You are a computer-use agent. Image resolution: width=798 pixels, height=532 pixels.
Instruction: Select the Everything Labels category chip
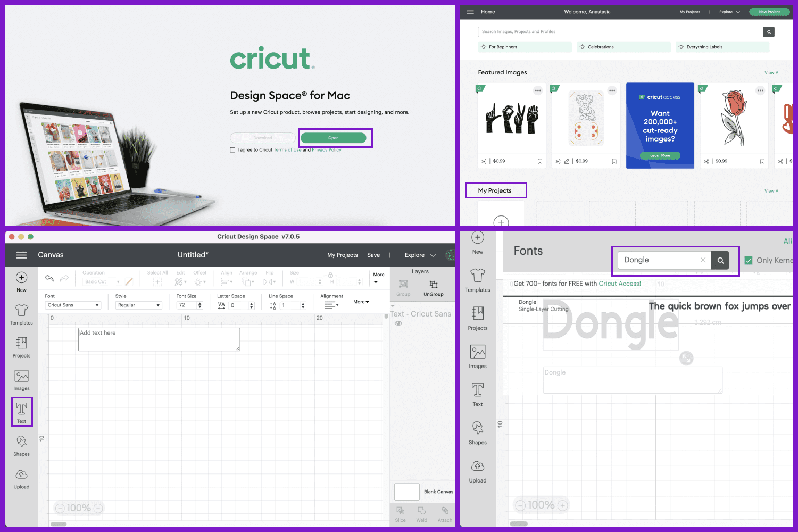722,47
